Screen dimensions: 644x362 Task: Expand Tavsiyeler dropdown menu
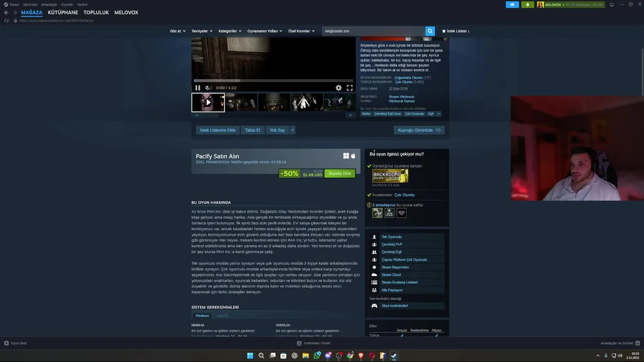coord(202,31)
